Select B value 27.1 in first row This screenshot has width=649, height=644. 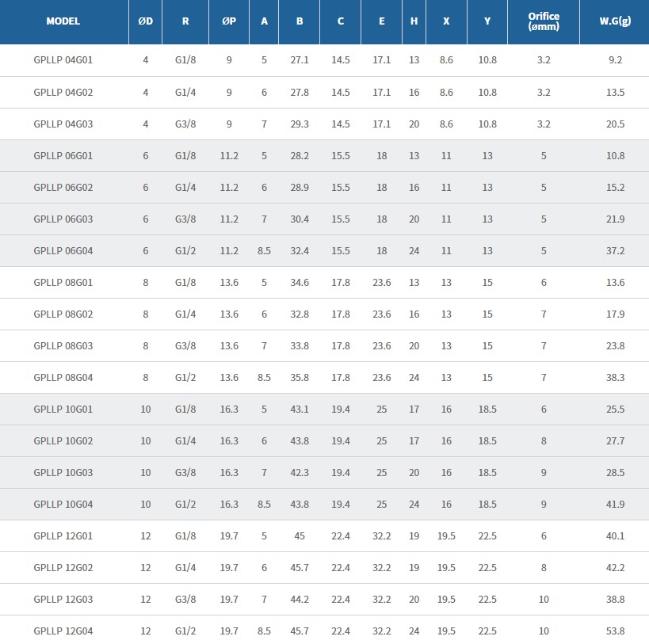tap(300, 60)
